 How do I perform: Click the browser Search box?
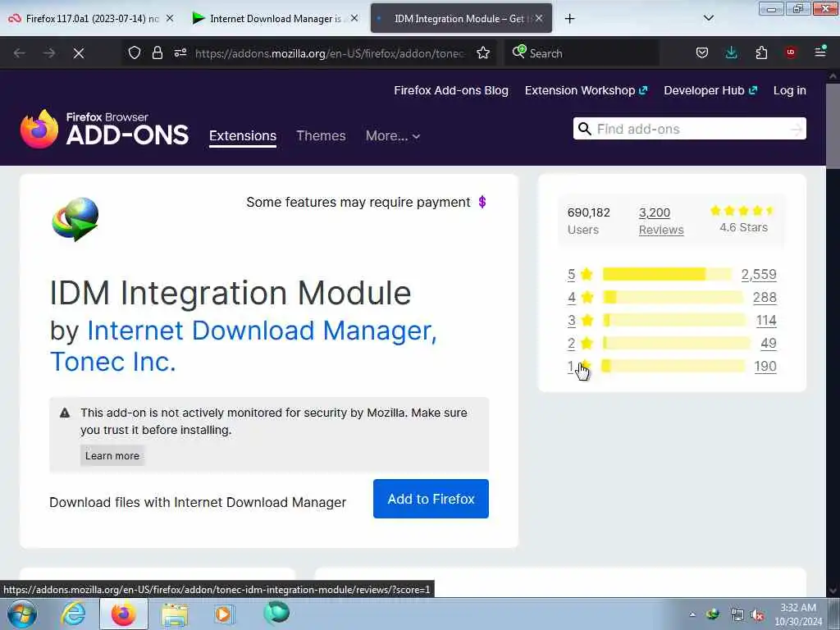coord(582,53)
